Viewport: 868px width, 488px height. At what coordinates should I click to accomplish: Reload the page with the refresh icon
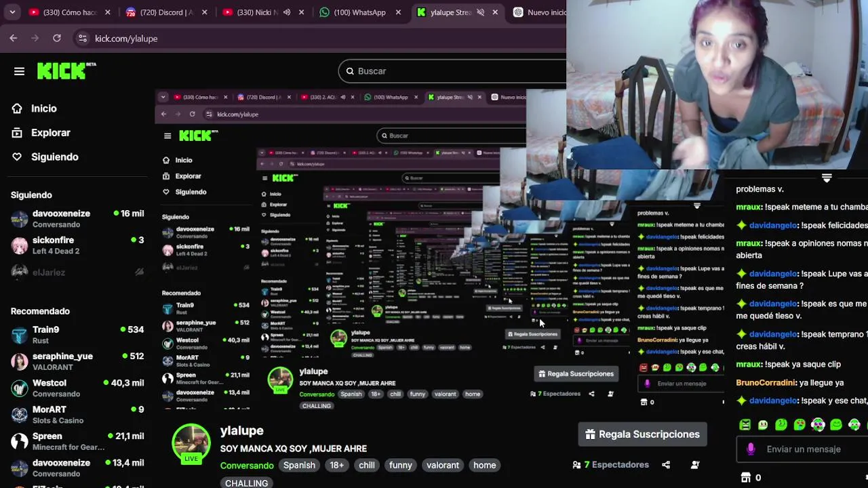tap(57, 39)
